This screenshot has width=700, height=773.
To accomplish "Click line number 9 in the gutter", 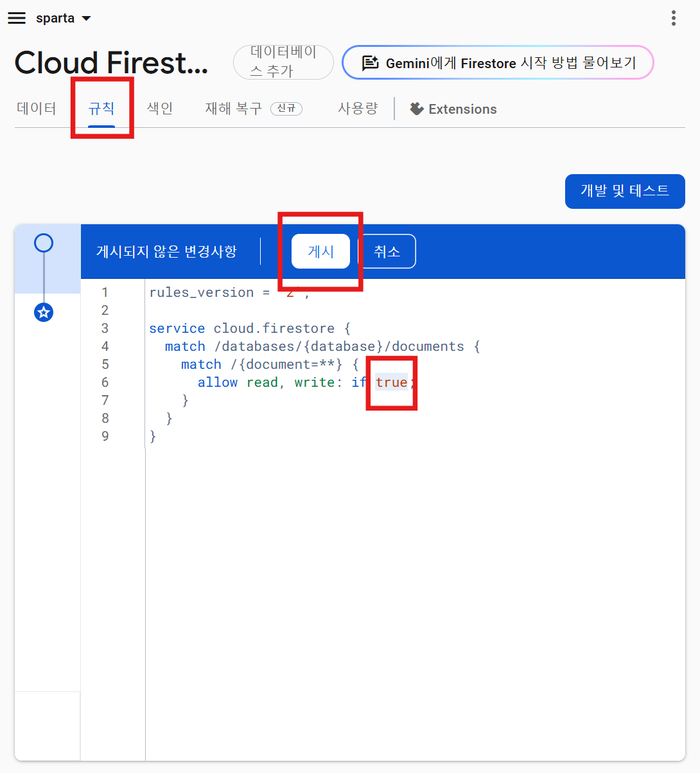I will click(105, 436).
